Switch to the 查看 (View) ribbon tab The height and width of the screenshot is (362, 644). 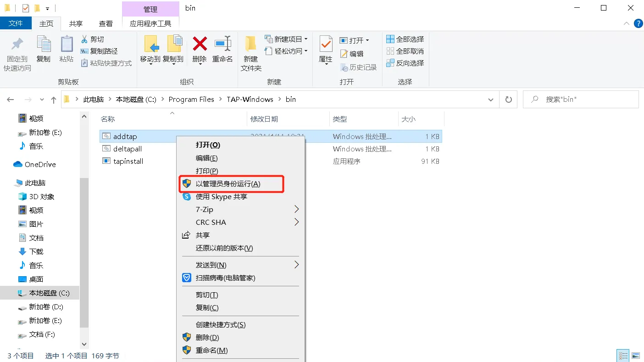click(106, 23)
